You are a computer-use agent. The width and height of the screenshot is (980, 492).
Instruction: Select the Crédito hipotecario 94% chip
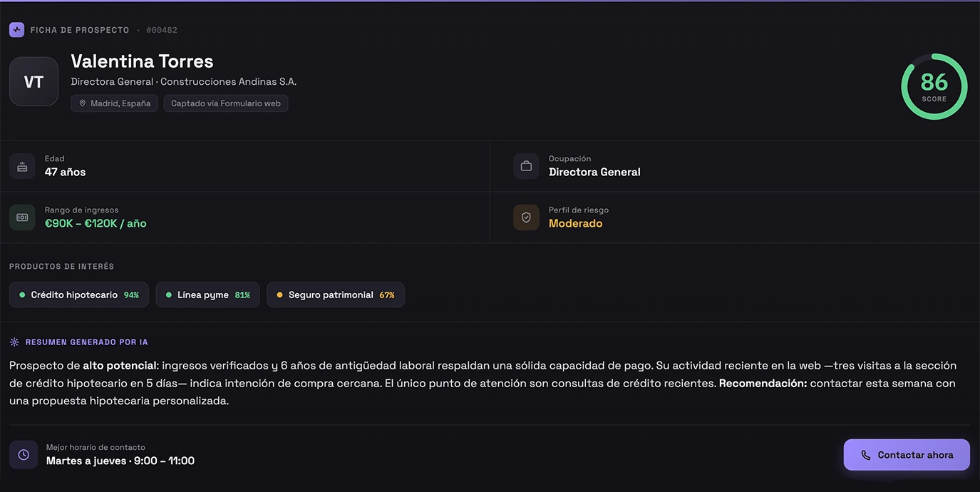(79, 294)
